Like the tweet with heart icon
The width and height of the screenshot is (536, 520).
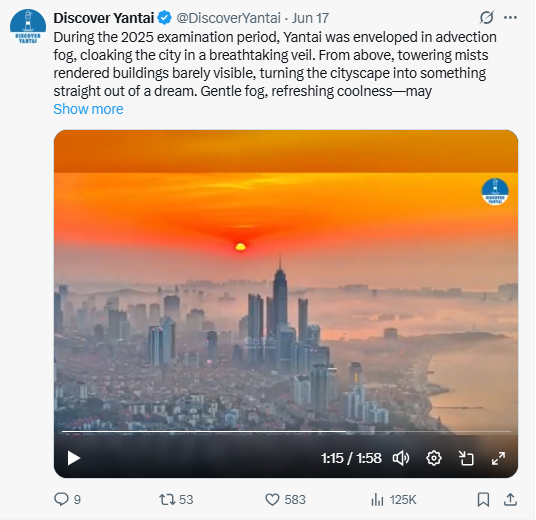coord(272,499)
